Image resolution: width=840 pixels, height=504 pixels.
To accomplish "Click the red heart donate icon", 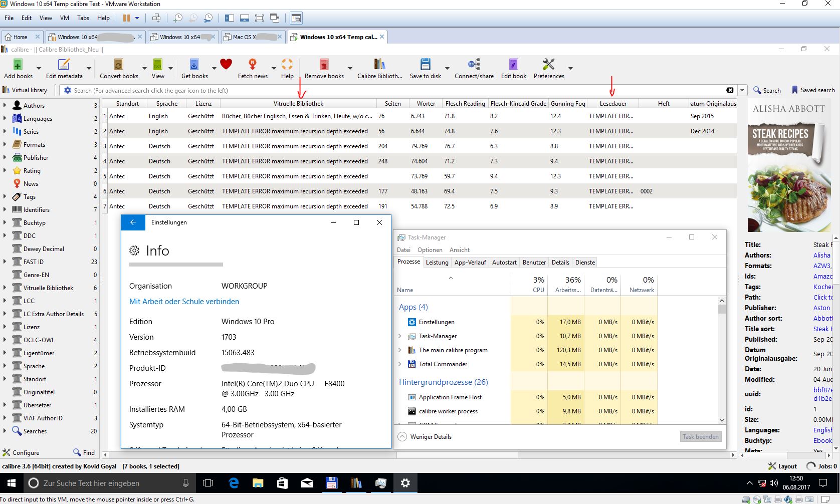I will coord(226,64).
